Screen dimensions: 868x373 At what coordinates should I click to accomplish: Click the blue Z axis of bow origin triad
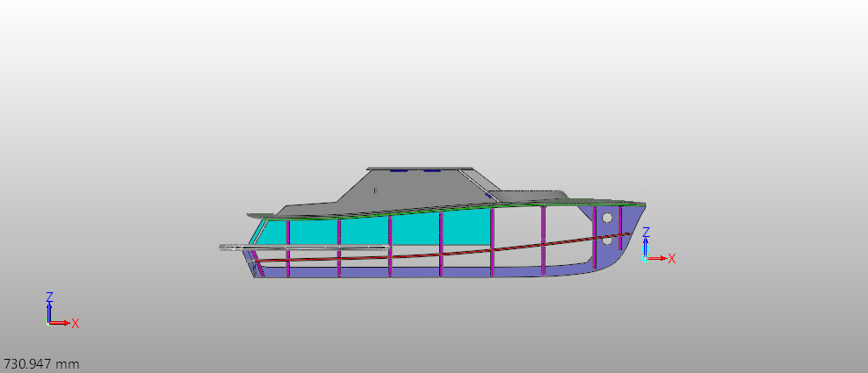[x=646, y=247]
